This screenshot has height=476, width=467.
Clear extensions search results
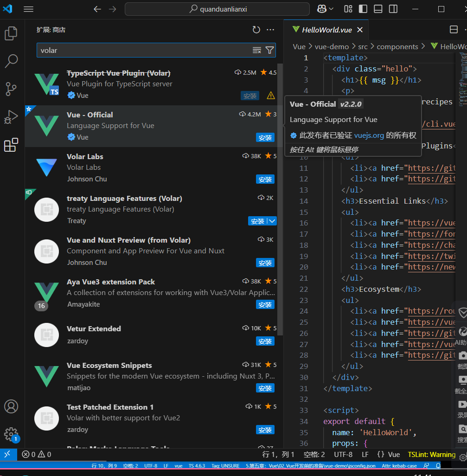coord(257,51)
